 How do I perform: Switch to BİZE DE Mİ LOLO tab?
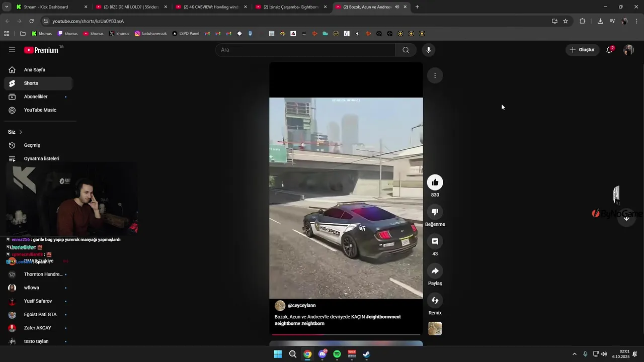[132, 7]
